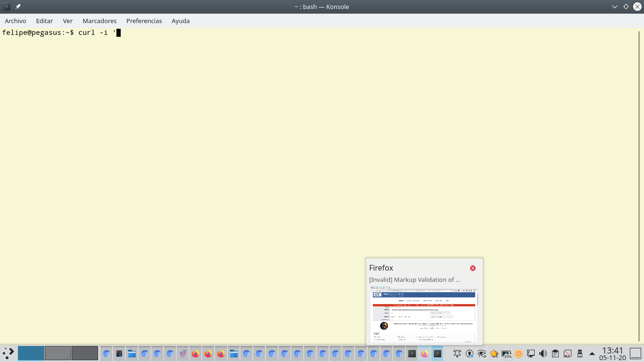The width and height of the screenshot is (644, 362).
Task: Expand the hidden system tray icons
Action: pos(592,354)
